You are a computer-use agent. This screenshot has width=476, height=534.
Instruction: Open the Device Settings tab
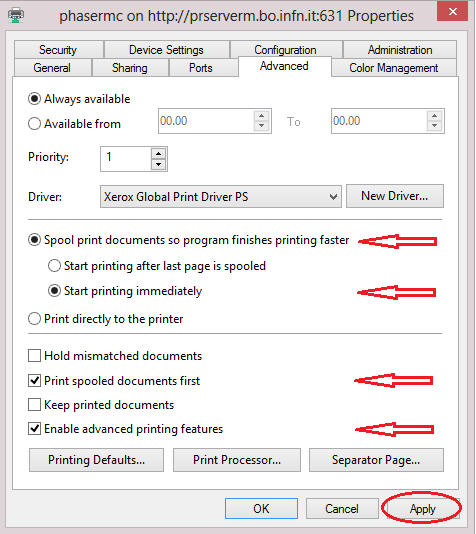click(x=166, y=50)
